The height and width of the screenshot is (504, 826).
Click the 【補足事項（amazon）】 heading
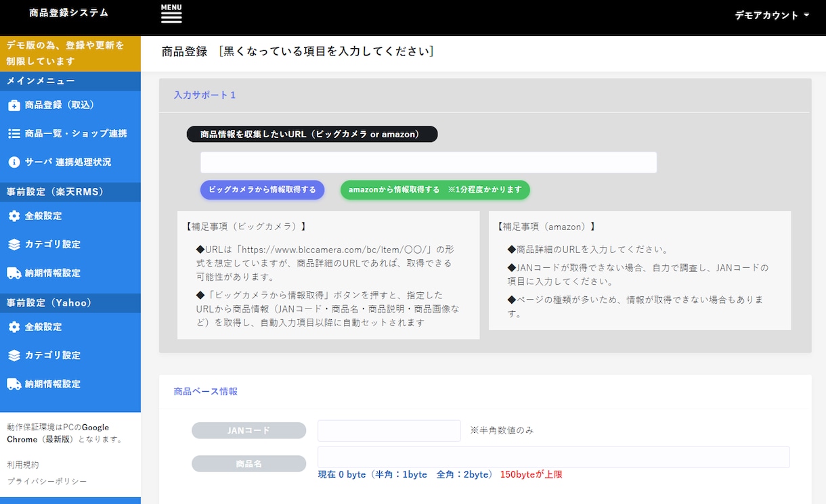coord(547,227)
